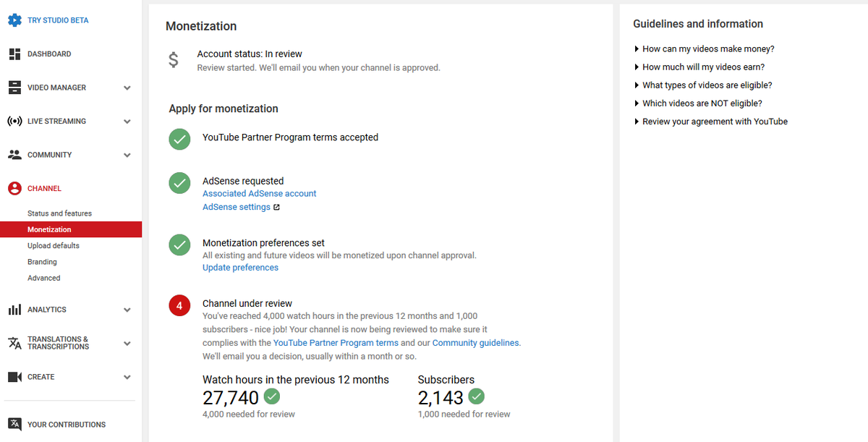The width and height of the screenshot is (868, 442).
Task: Expand 'How can my videos make money?'
Action: [704, 49]
